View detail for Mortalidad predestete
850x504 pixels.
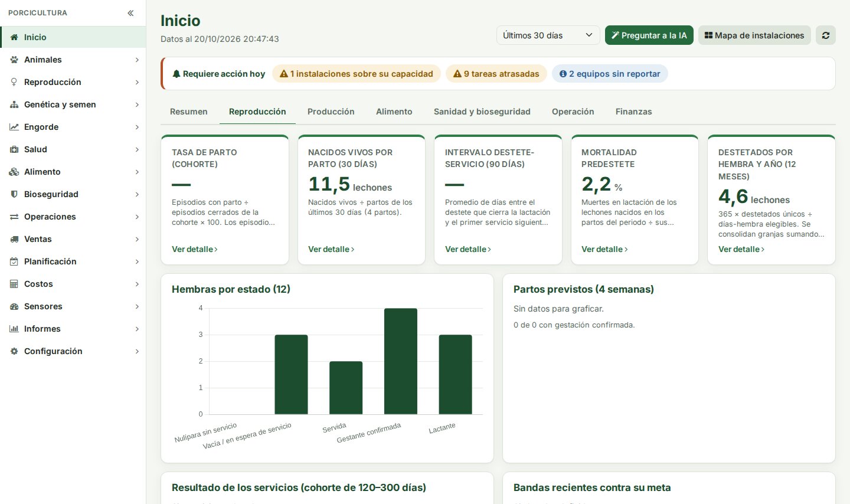point(604,249)
